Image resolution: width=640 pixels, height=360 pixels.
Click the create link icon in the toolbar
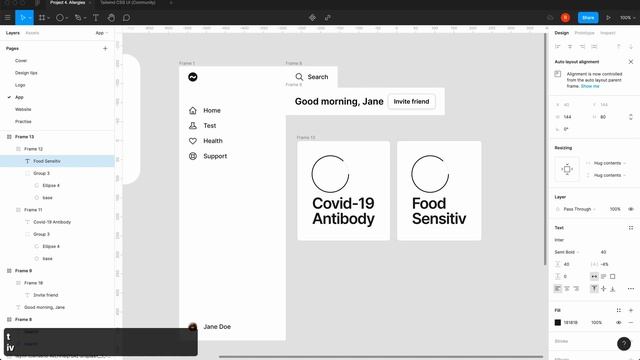point(327,18)
